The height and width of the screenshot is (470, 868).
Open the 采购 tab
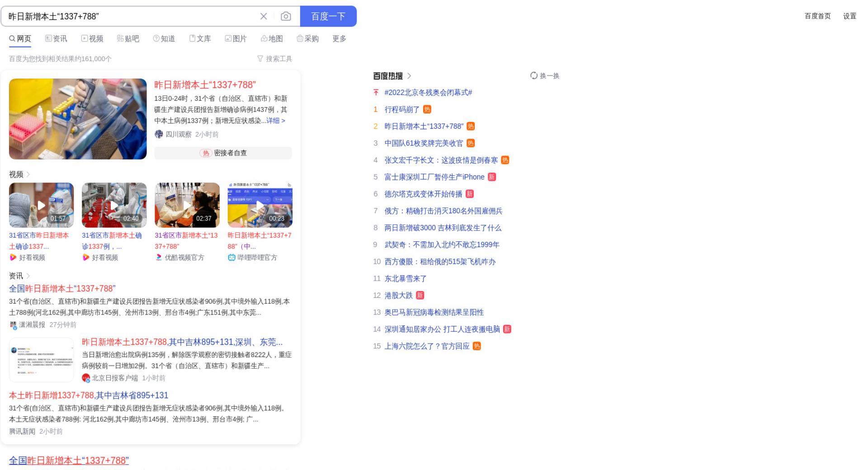click(308, 39)
